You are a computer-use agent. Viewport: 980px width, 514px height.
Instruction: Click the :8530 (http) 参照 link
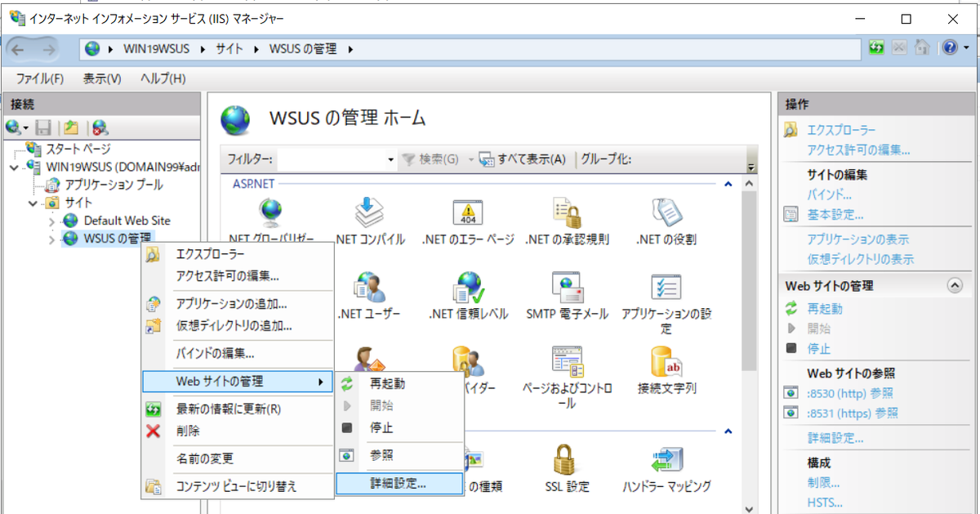coord(849,393)
